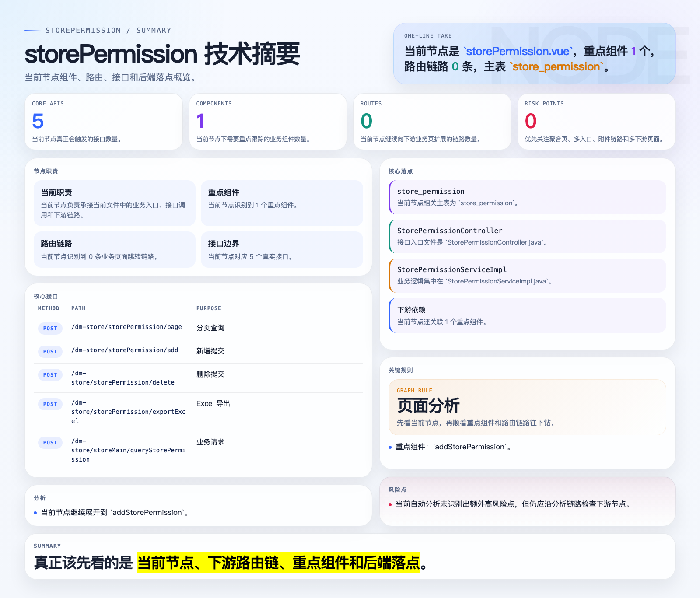Screen dimensions: 700x598
Task: Open the COMPONENTS stat card
Action: 268,122
